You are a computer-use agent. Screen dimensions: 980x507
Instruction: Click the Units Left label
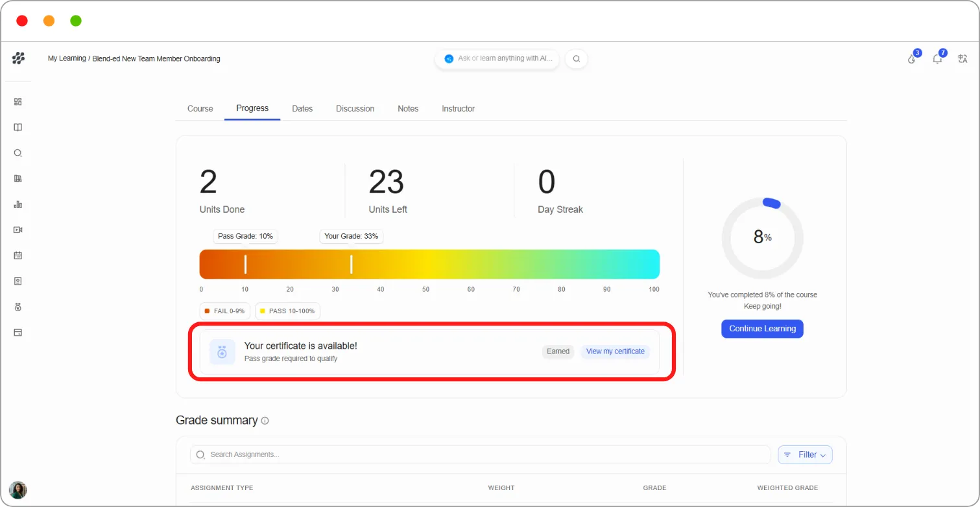tap(388, 209)
